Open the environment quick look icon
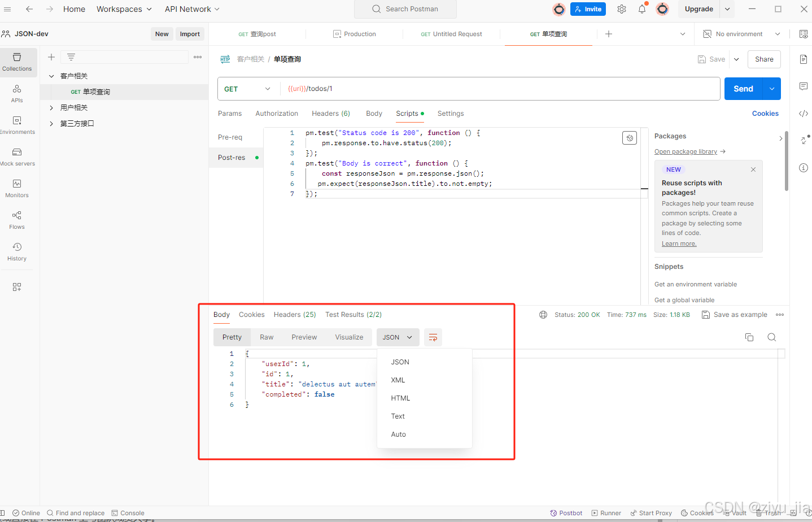The width and height of the screenshot is (812, 522). 804,34
